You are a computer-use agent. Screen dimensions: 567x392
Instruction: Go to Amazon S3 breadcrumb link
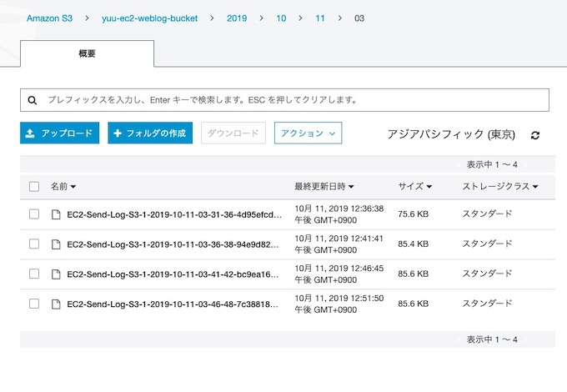pyautogui.click(x=49, y=18)
